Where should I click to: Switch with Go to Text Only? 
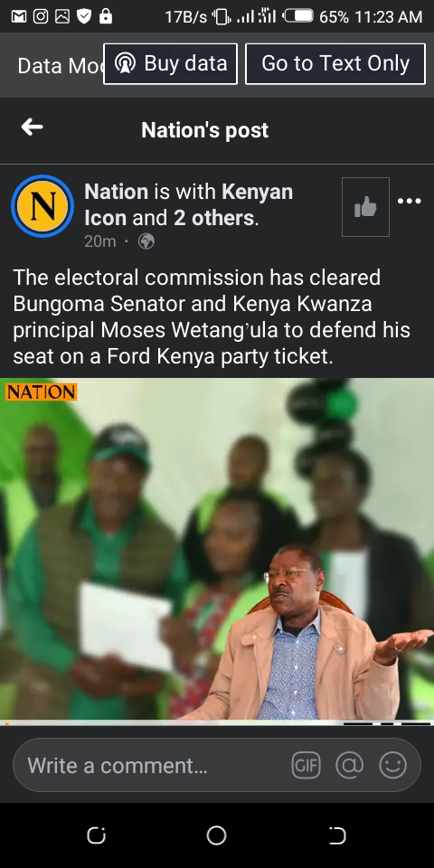[335, 64]
